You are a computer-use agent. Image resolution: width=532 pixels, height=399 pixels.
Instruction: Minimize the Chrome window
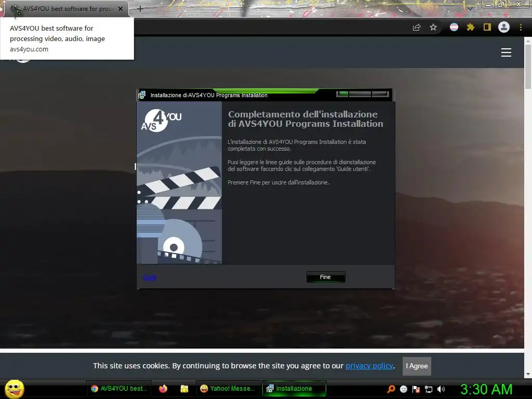tap(488, 5)
